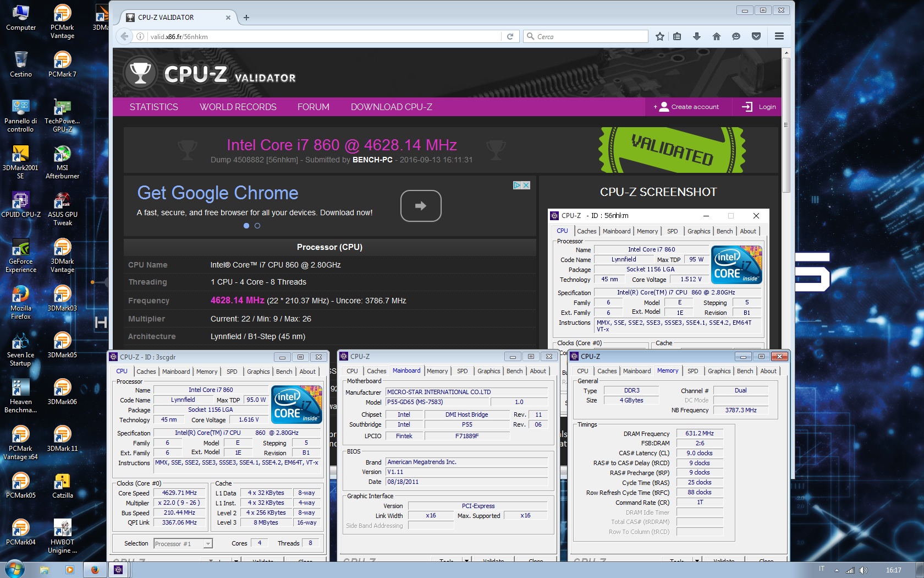924x578 pixels.
Task: Click BENCH-PC submitter name
Action: tap(372, 160)
